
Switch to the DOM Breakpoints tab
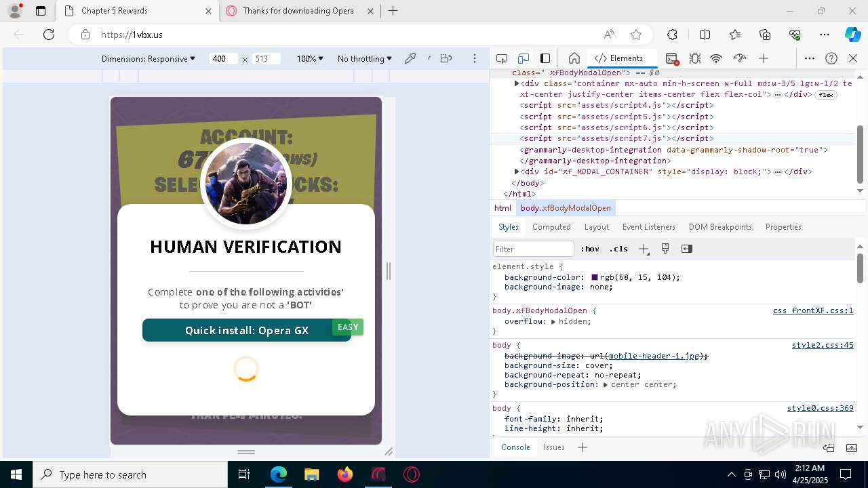pos(720,227)
